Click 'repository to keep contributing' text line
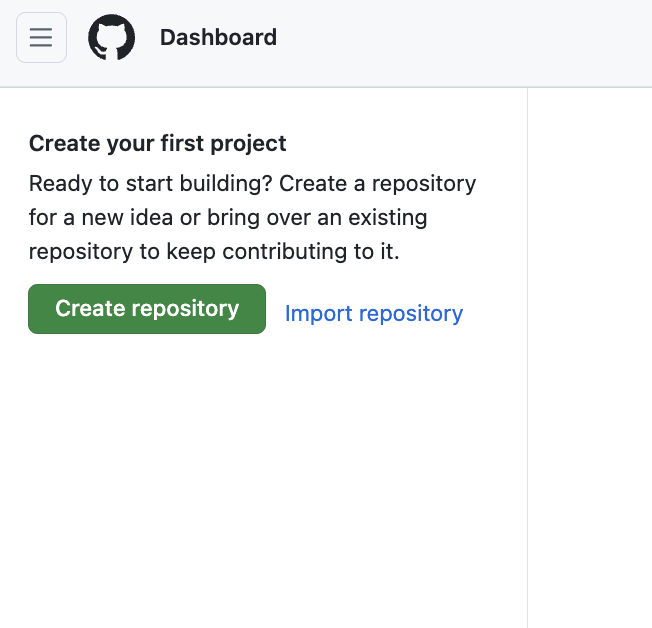The height and width of the screenshot is (628, 652). click(x=214, y=251)
